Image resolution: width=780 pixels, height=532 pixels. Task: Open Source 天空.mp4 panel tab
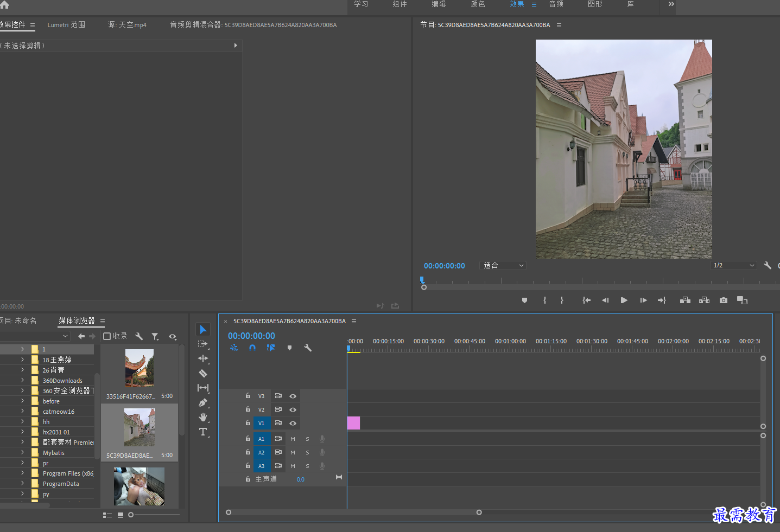point(127,25)
